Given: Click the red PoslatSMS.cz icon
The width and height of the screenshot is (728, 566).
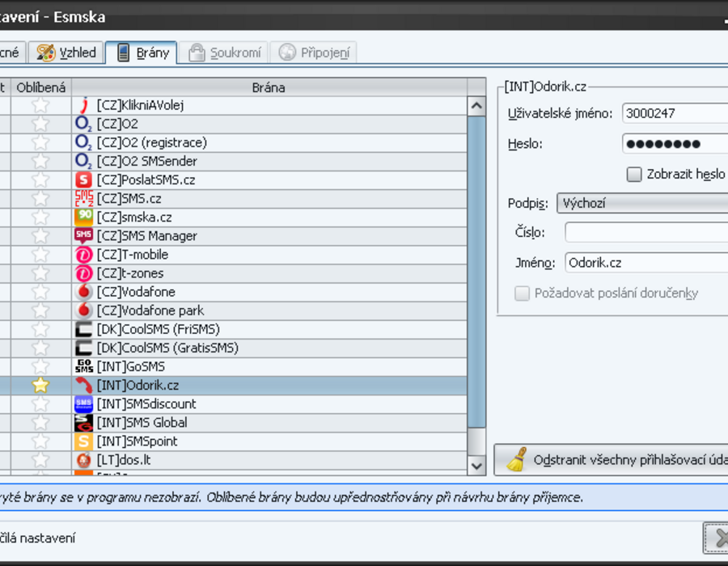Looking at the screenshot, I should [x=83, y=180].
